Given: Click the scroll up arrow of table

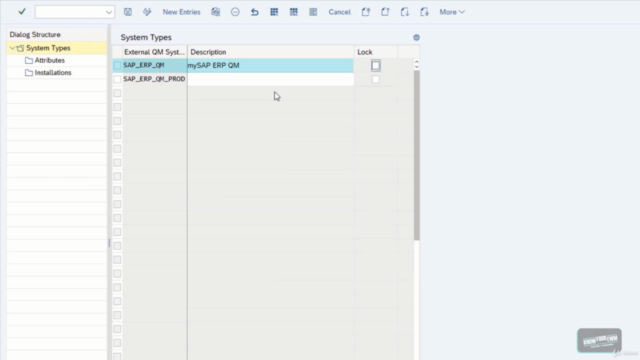Looking at the screenshot, I should [x=416, y=62].
